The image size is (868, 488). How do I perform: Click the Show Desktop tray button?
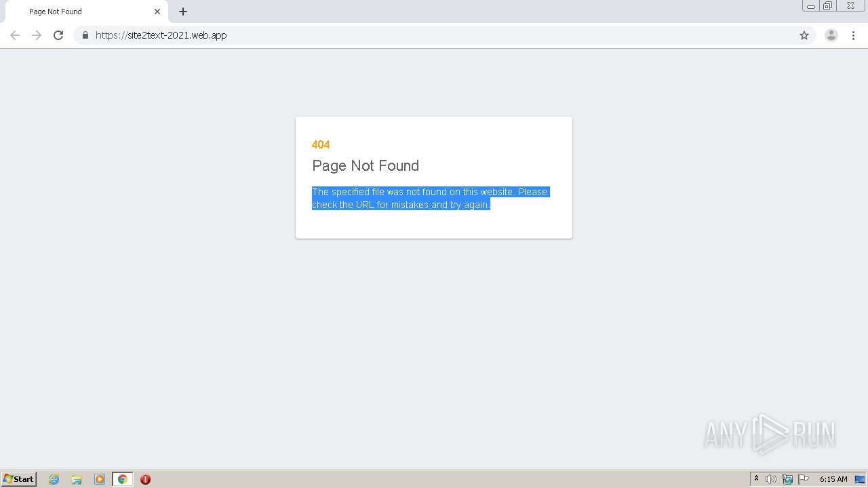pos(860,479)
